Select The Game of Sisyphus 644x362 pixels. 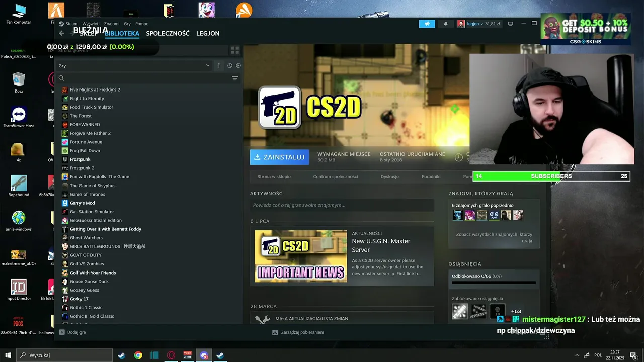point(93,186)
